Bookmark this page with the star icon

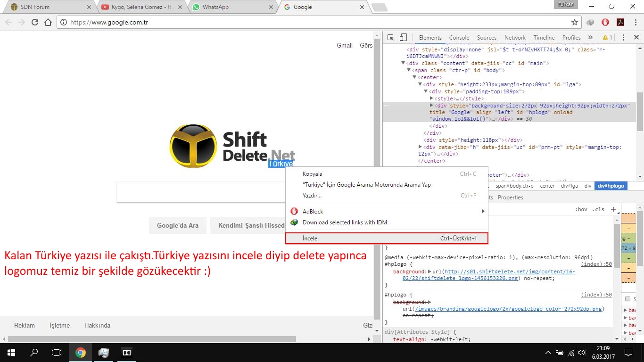click(574, 22)
